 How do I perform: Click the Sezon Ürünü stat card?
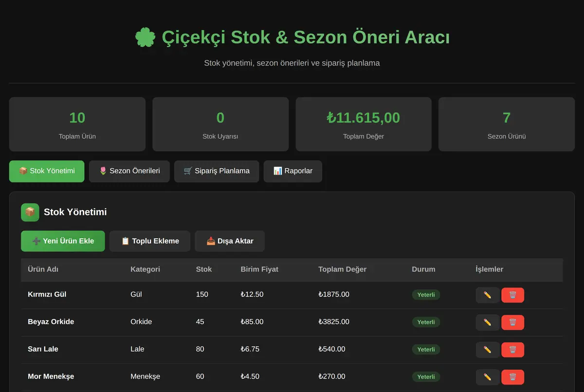(507, 124)
